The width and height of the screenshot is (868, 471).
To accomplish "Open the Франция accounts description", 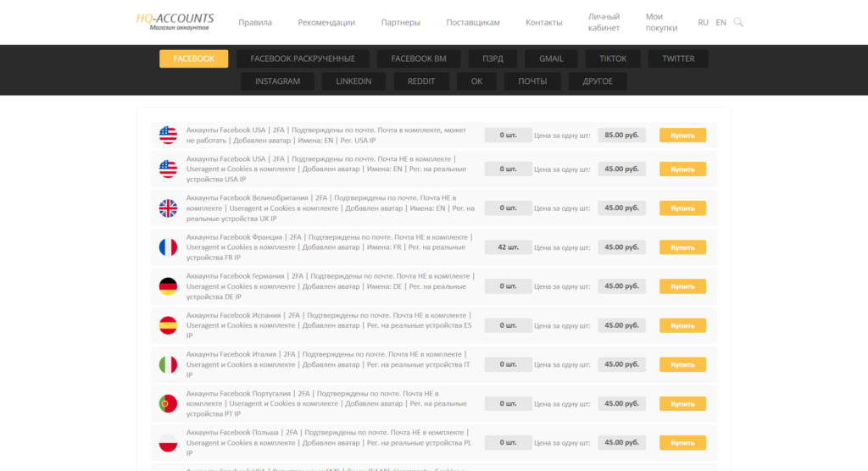I will (330, 247).
